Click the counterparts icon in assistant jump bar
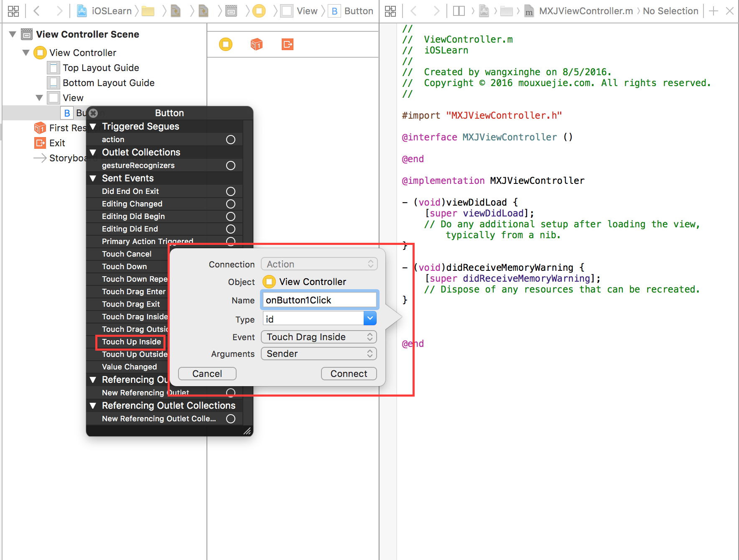Viewport: 739px width, 560px height. (x=459, y=11)
